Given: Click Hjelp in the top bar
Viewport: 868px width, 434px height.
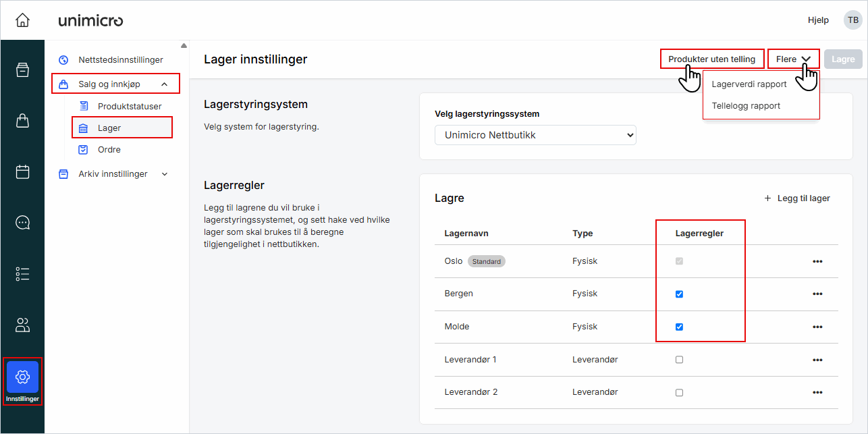Looking at the screenshot, I should pos(818,20).
